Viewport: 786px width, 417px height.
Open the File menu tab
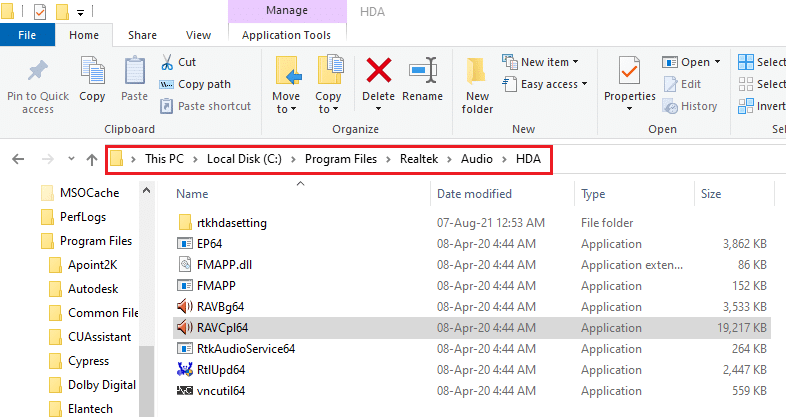(x=28, y=34)
